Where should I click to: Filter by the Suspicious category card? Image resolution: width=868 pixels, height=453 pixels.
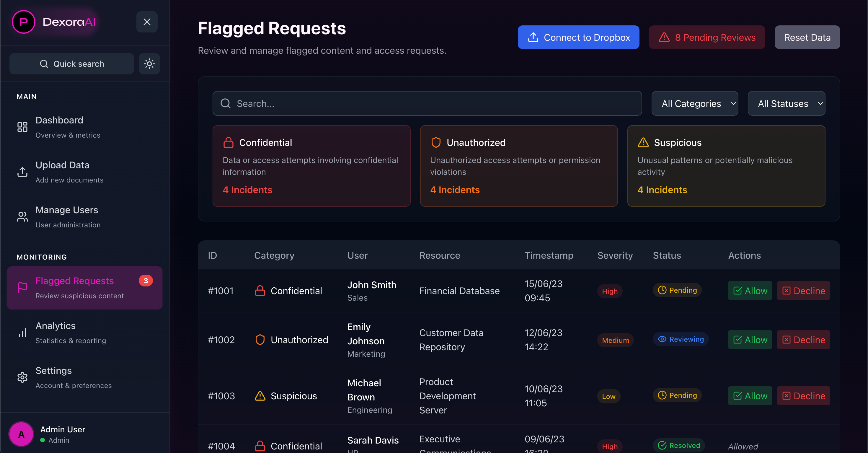click(x=726, y=166)
